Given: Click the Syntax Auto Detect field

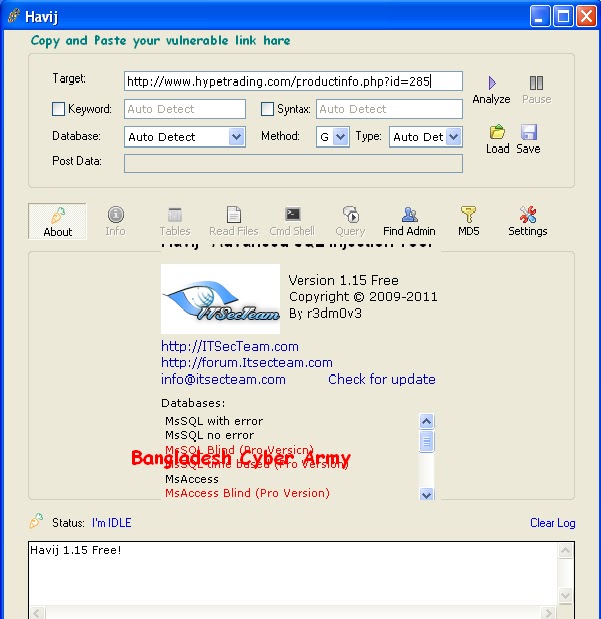Looking at the screenshot, I should (389, 109).
